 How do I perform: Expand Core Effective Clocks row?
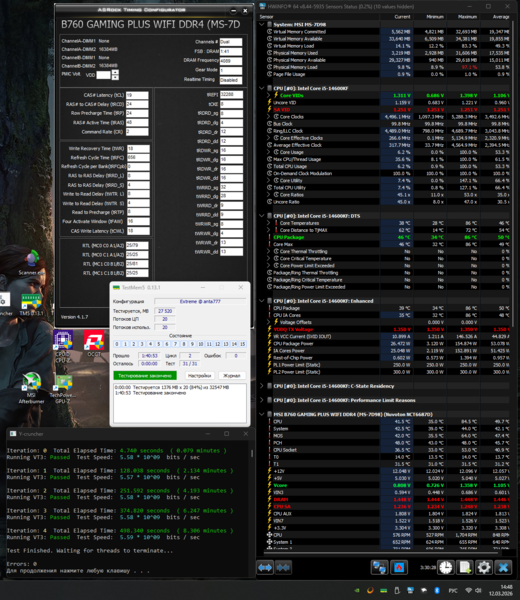click(x=269, y=138)
